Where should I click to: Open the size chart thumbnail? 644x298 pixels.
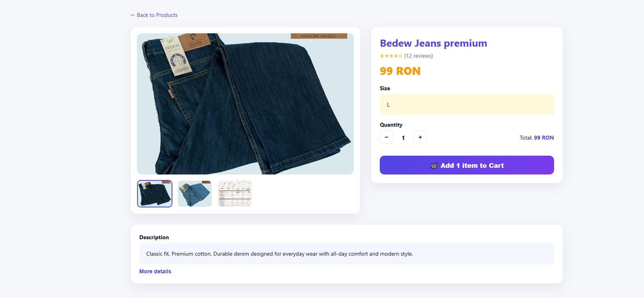[x=234, y=193]
